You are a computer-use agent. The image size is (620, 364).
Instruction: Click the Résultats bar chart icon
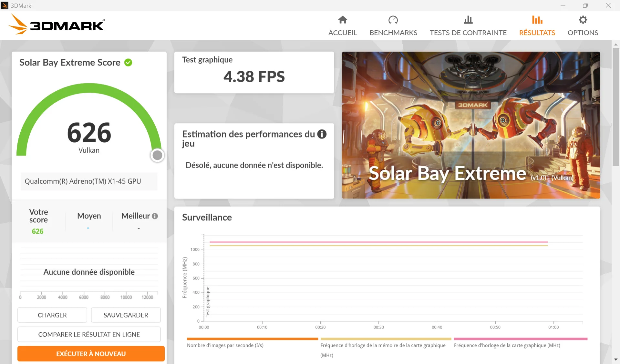537,20
